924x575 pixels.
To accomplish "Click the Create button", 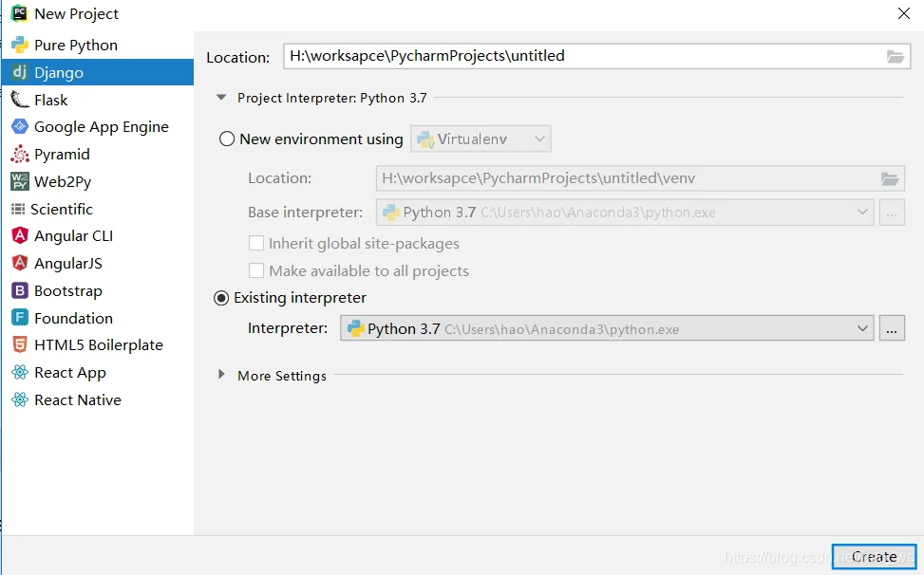I will point(874,557).
